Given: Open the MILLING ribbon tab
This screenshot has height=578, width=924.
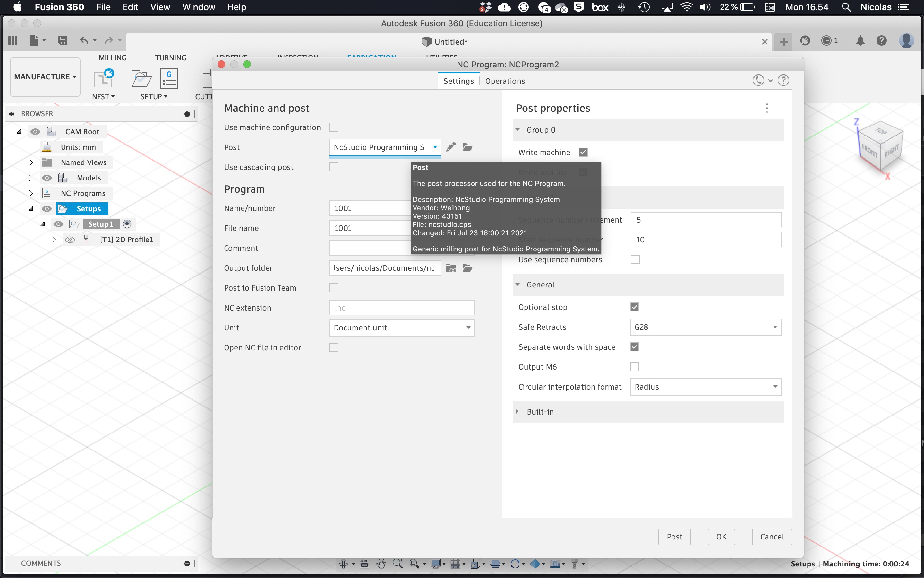Looking at the screenshot, I should 112,58.
